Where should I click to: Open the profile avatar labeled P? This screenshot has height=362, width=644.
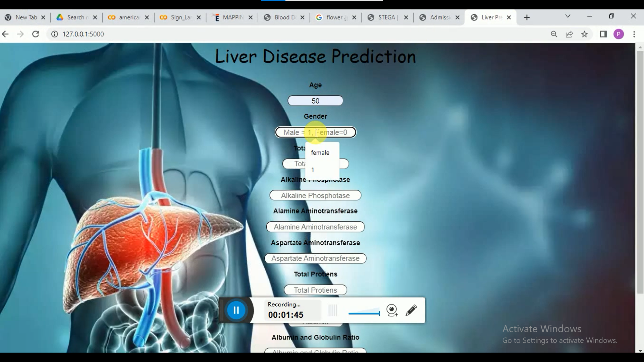pos(619,34)
